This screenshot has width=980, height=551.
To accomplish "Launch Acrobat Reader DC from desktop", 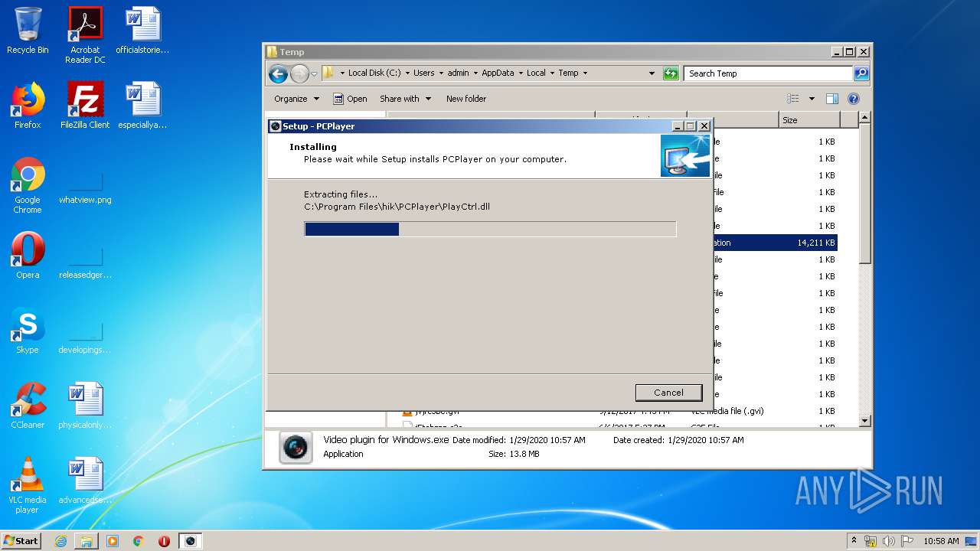I will (85, 35).
